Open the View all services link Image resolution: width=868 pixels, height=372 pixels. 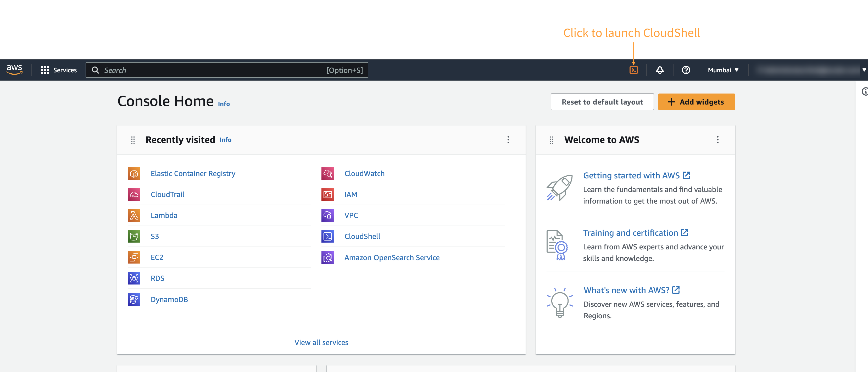[x=321, y=342]
